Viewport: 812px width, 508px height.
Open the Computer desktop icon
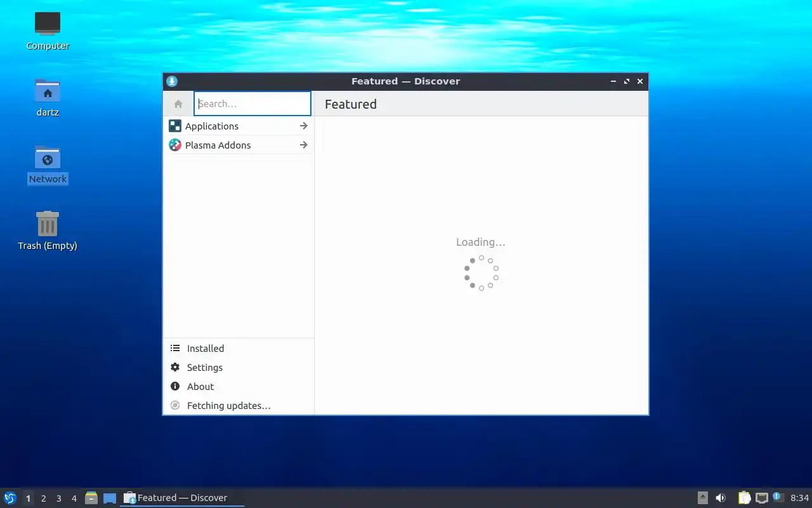48,30
